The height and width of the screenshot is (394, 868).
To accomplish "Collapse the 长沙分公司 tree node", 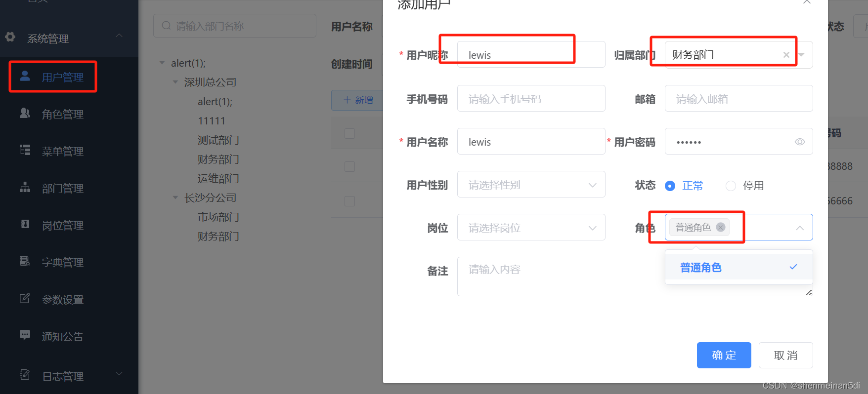I will (x=175, y=197).
